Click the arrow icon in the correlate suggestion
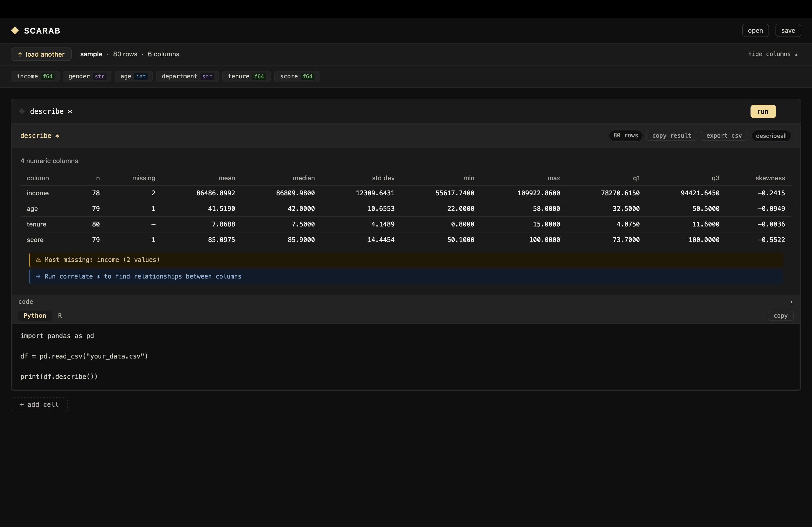Viewport: 812px width, 527px height. (38, 276)
